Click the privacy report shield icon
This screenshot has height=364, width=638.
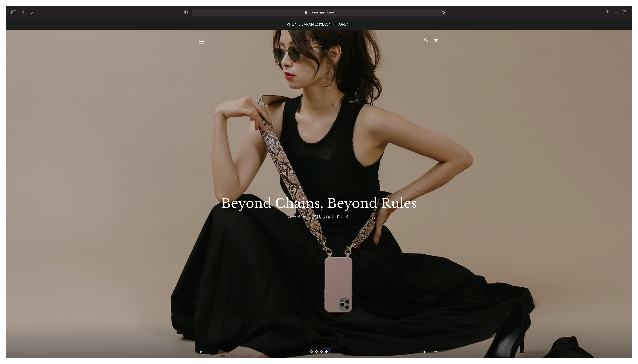coord(186,12)
